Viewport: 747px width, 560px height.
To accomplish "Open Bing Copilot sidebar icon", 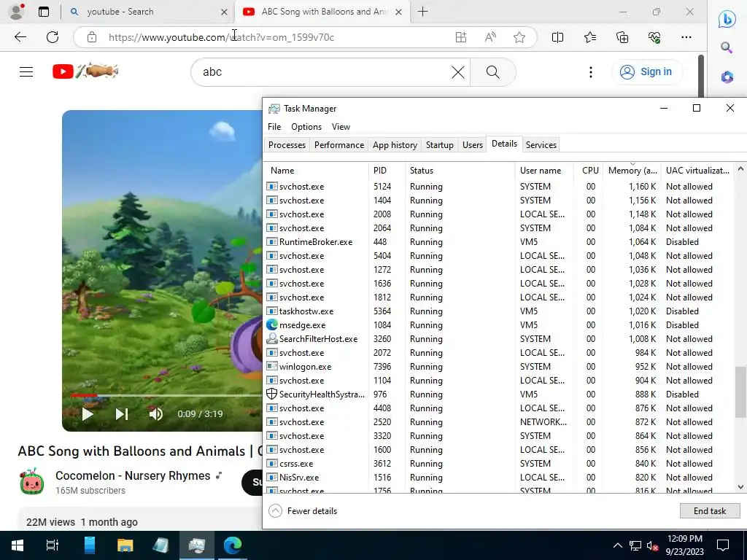I will 727,19.
